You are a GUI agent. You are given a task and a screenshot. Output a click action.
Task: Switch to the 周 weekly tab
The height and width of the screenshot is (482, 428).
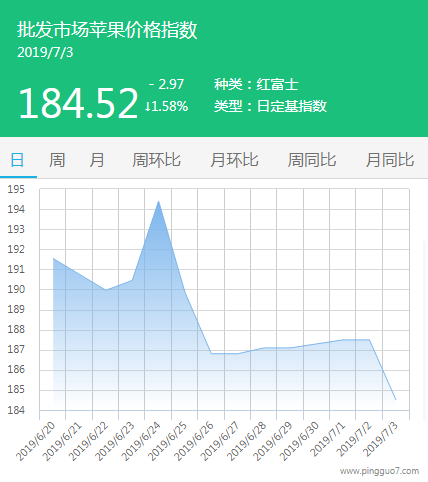click(57, 160)
